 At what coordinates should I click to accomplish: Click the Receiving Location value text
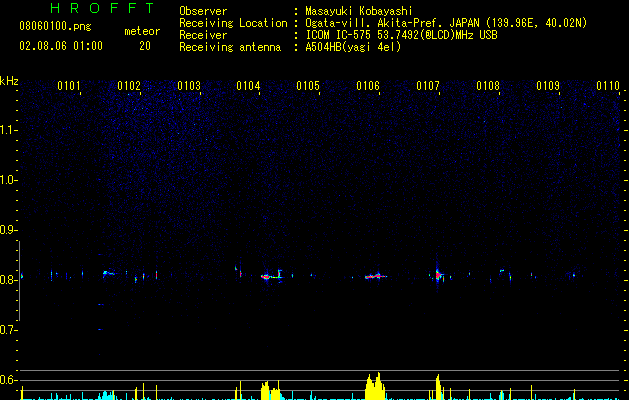[x=446, y=23]
